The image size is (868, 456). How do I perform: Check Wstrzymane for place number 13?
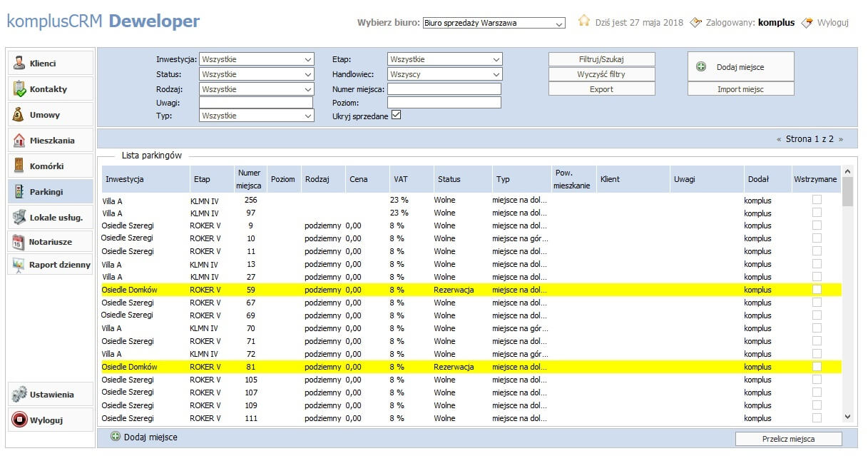[817, 264]
